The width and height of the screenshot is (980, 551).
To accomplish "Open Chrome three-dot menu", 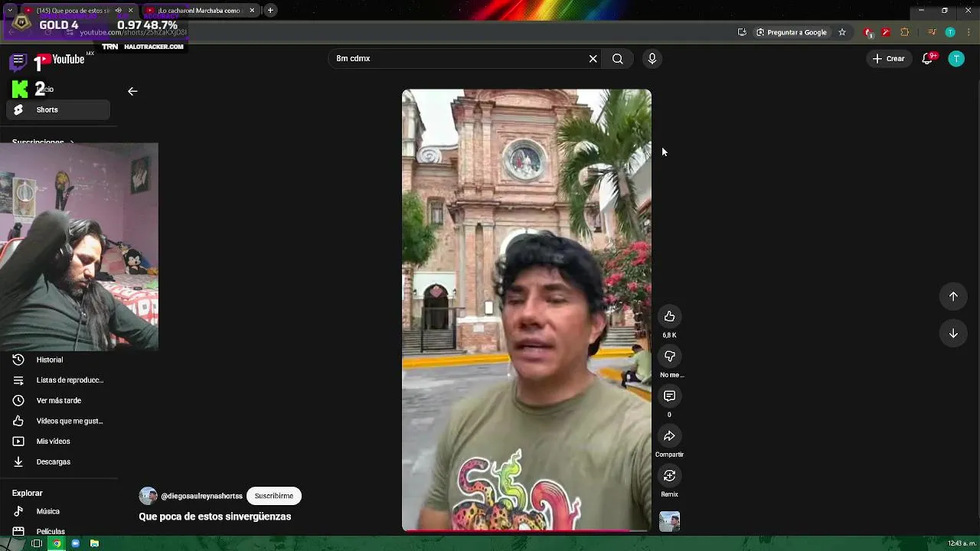I will point(968,32).
